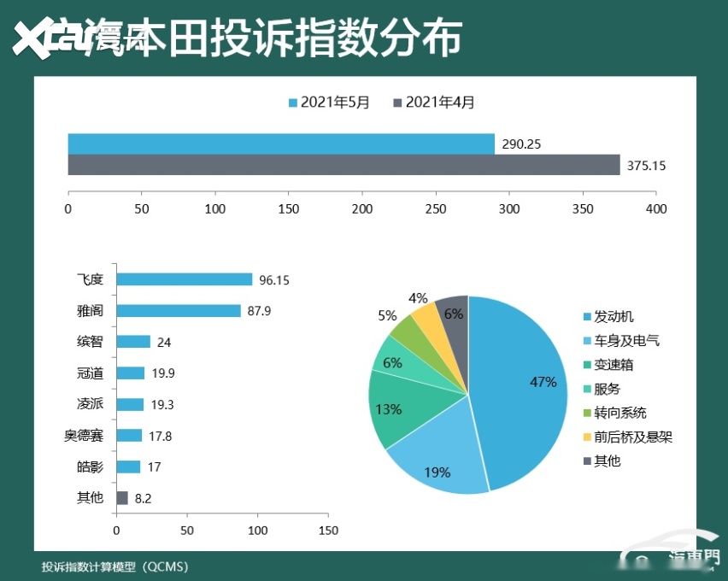Select the 飞度 bar showing 96.15
728x581 pixels.
184,279
